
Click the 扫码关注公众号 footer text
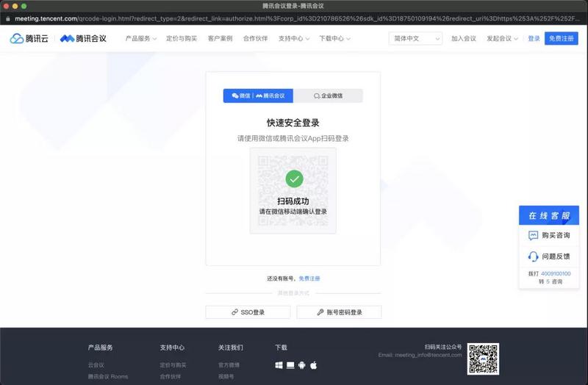[x=443, y=347]
